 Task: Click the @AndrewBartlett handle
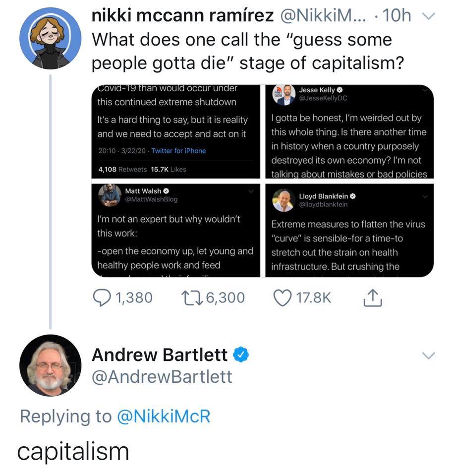point(162,377)
